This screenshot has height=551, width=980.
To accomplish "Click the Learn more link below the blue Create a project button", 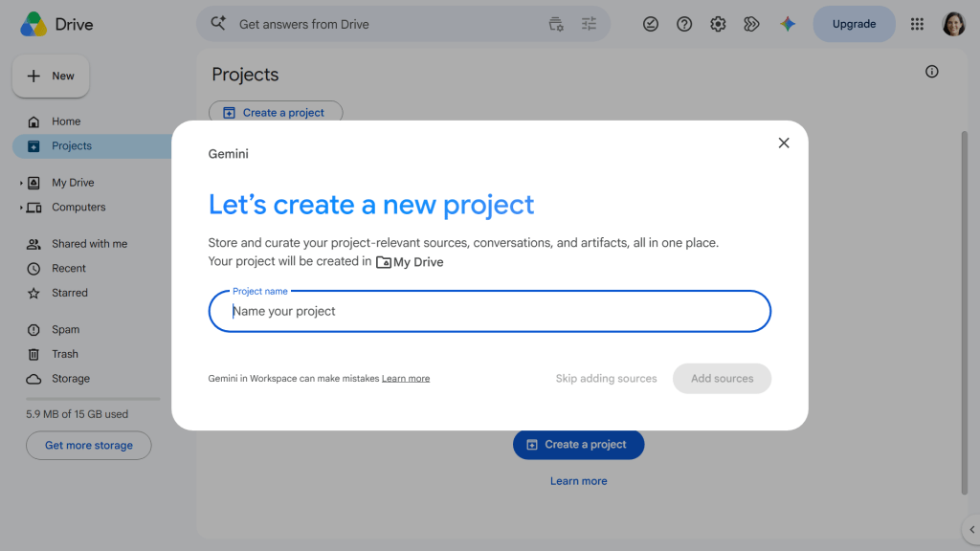I will pyautogui.click(x=579, y=481).
